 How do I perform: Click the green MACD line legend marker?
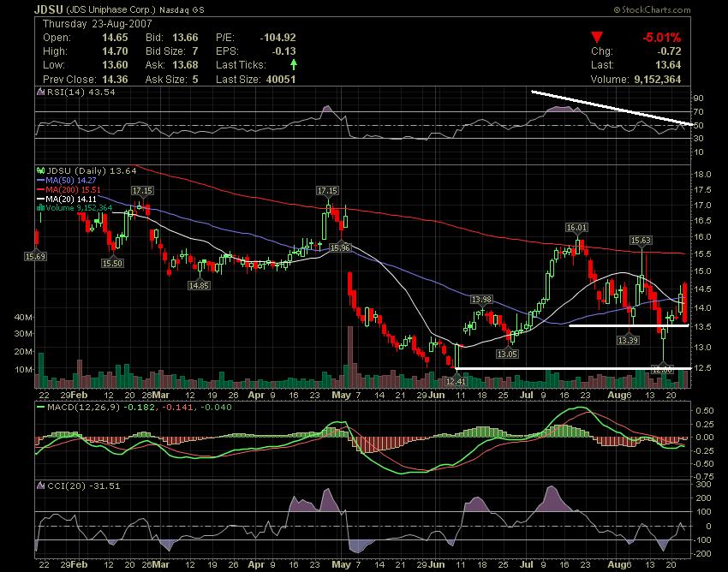coord(40,408)
